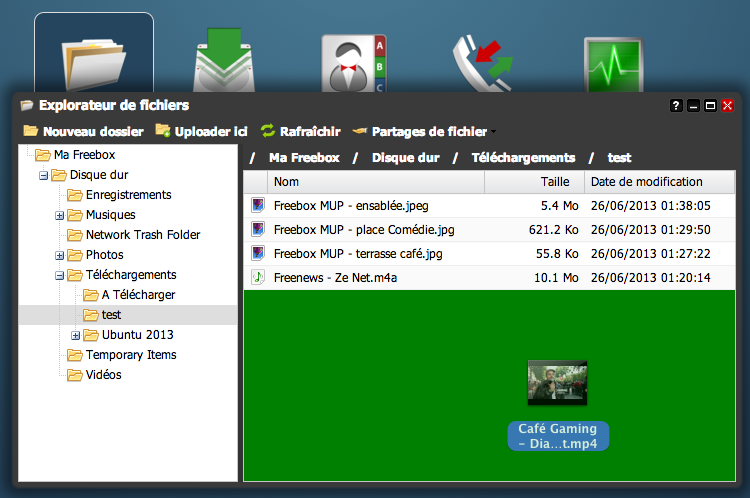The width and height of the screenshot is (750, 498).
Task: Click date 26/06/2013 01:27:22 cell
Action: 651,254
